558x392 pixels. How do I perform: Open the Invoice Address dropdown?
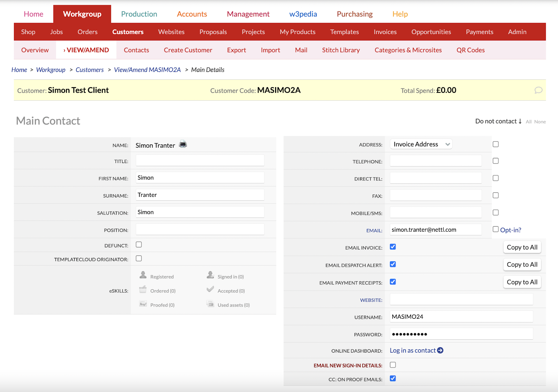coord(421,144)
